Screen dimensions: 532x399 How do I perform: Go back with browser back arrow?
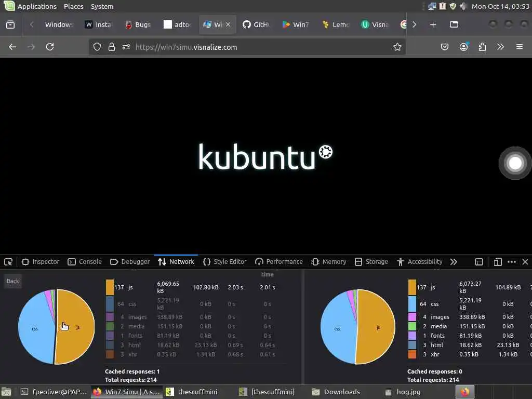[12, 47]
